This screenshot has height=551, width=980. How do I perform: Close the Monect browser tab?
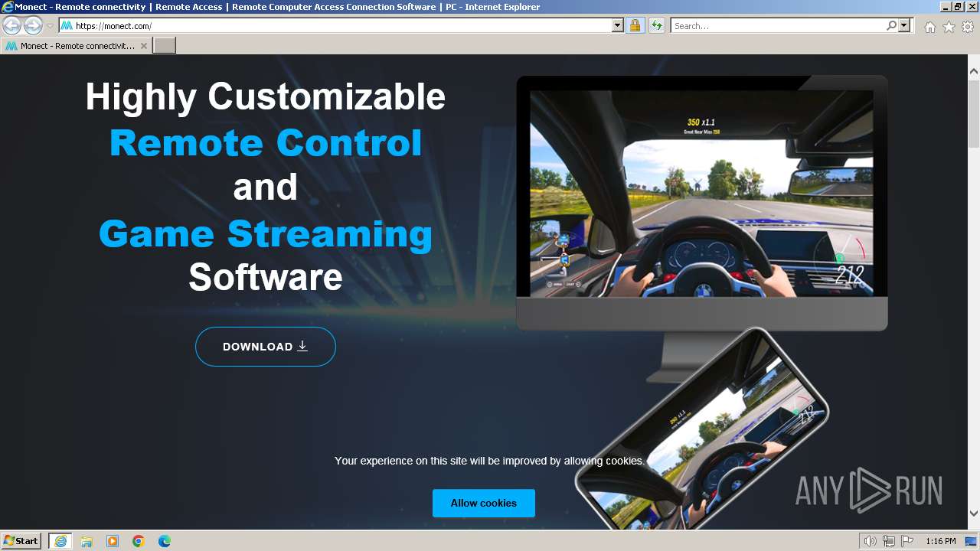pyautogui.click(x=143, y=46)
